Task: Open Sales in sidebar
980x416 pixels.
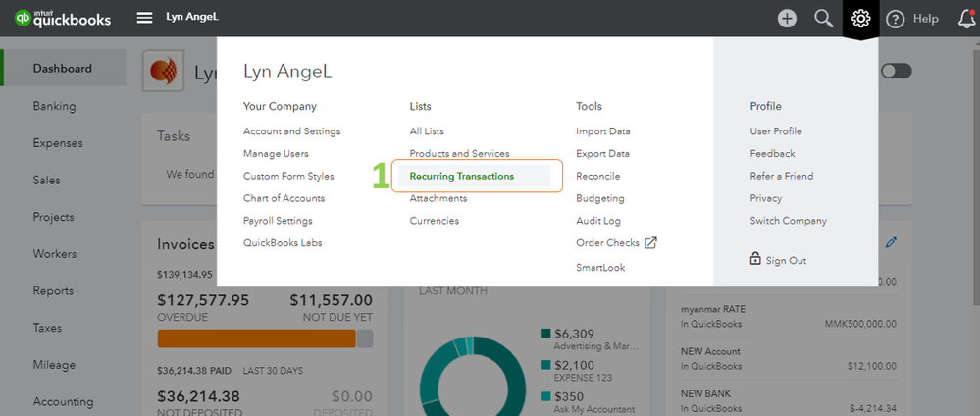Action: [x=47, y=181]
